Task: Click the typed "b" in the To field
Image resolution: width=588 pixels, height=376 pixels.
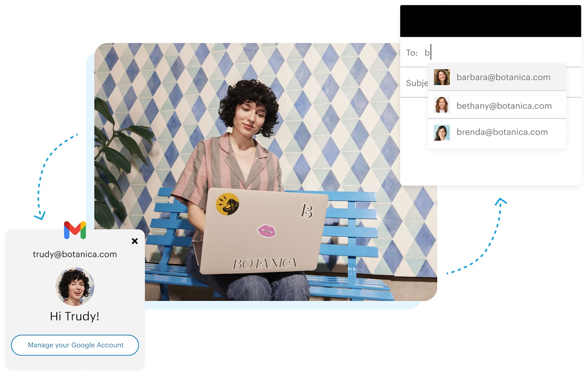Action: pyautogui.click(x=426, y=52)
